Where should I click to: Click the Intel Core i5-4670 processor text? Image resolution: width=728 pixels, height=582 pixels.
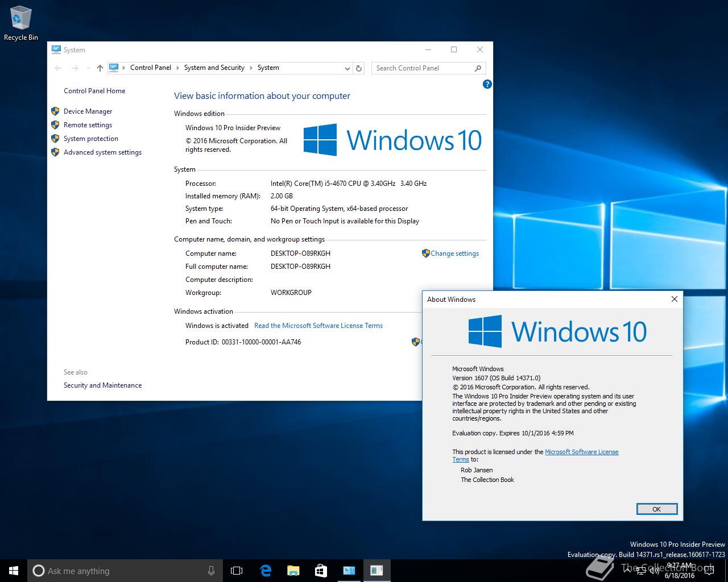(x=349, y=184)
